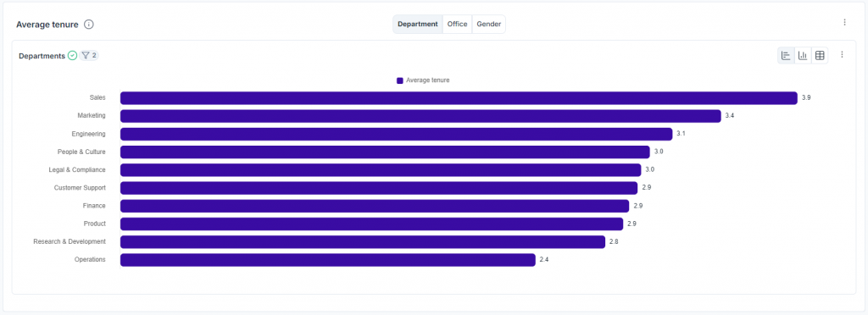Open the three-dot menu for Average tenure card
The height and width of the screenshot is (315, 868).
(x=844, y=22)
